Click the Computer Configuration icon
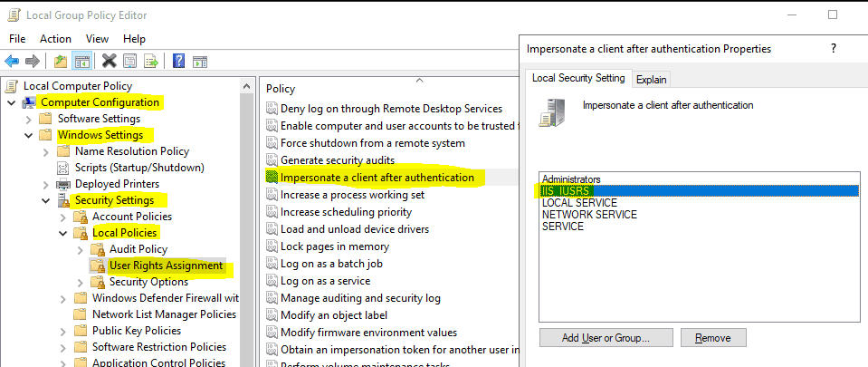Viewport: 868px width, 367px height. coord(29,102)
